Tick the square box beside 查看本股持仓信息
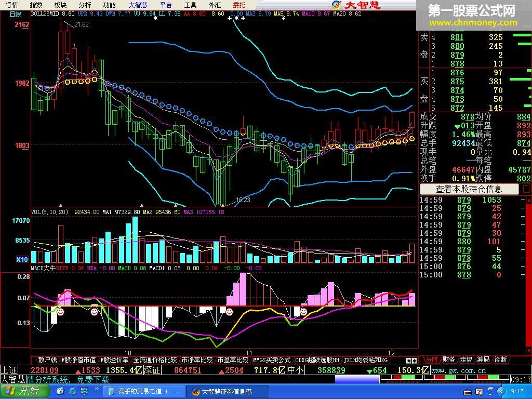Screen dimensions: 532x399 pos(526,189)
